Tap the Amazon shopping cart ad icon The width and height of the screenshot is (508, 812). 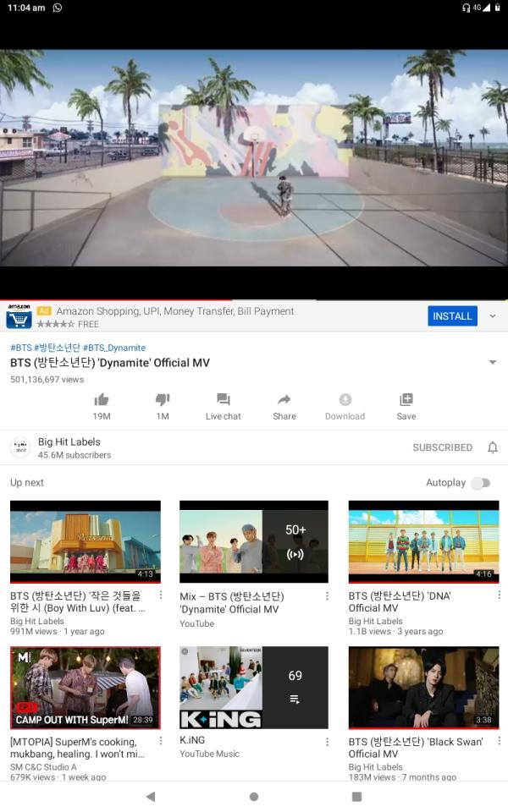pyautogui.click(x=19, y=316)
